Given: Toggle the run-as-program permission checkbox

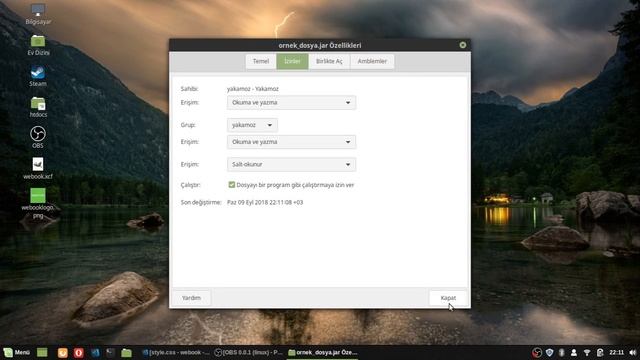Looking at the screenshot, I should click(x=231, y=185).
